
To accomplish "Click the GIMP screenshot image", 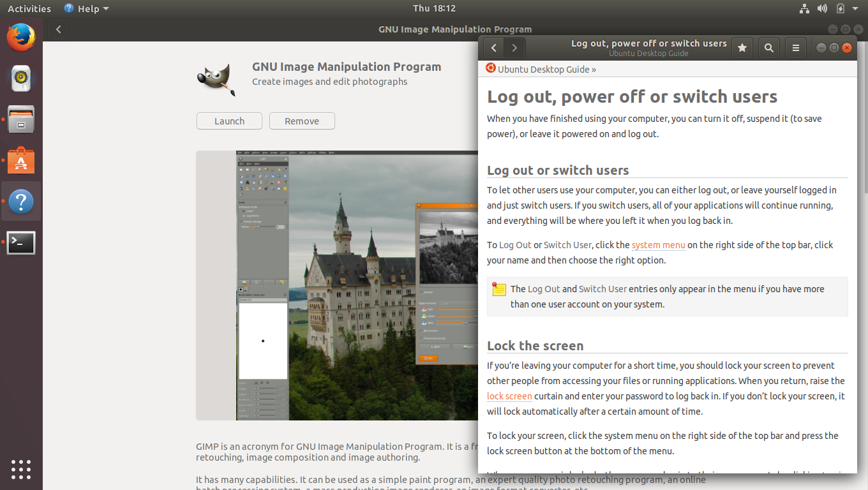I will (x=337, y=285).
